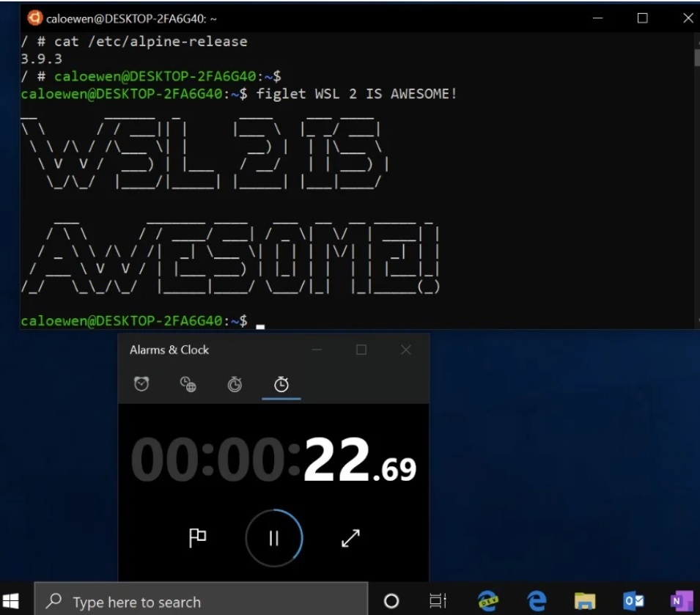Click the terminal vertical scrollbar thumb
The height and width of the screenshot is (615, 700).
(697, 57)
